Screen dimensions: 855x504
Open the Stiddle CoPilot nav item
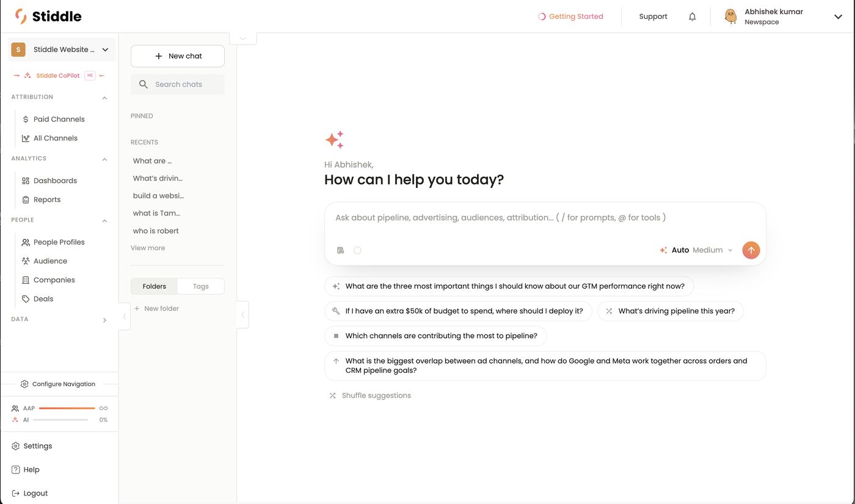click(x=59, y=76)
